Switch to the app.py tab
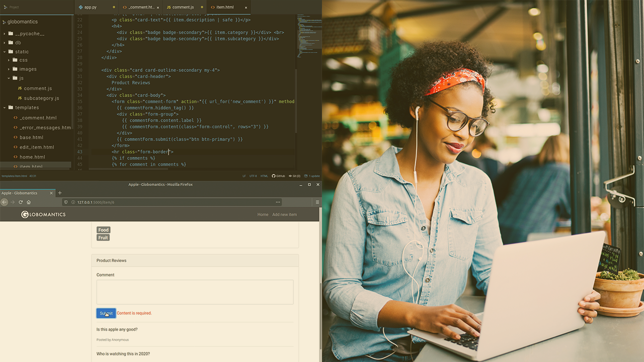 click(91, 7)
